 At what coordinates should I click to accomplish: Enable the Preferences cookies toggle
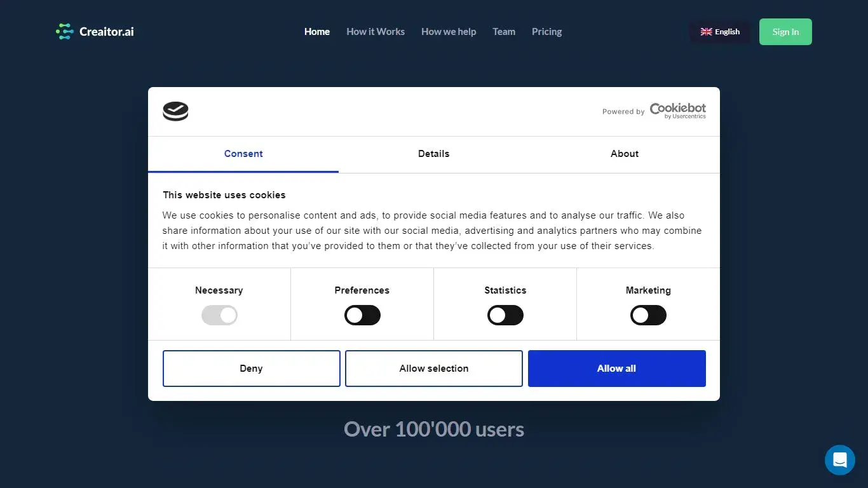tap(362, 315)
